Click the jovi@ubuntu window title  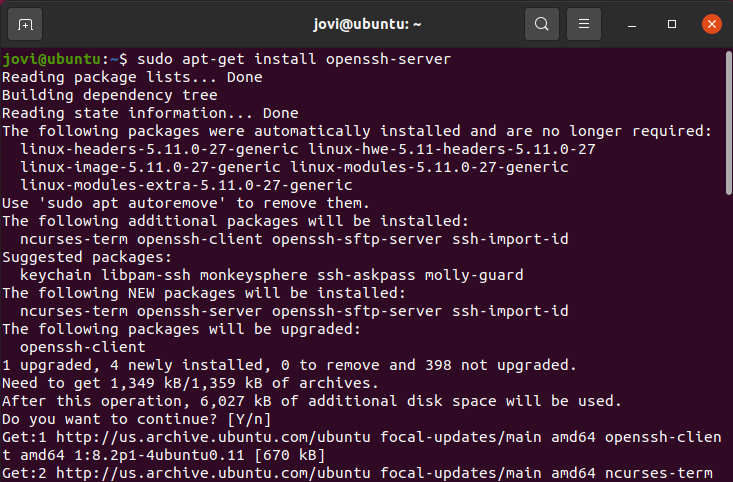[367, 24]
